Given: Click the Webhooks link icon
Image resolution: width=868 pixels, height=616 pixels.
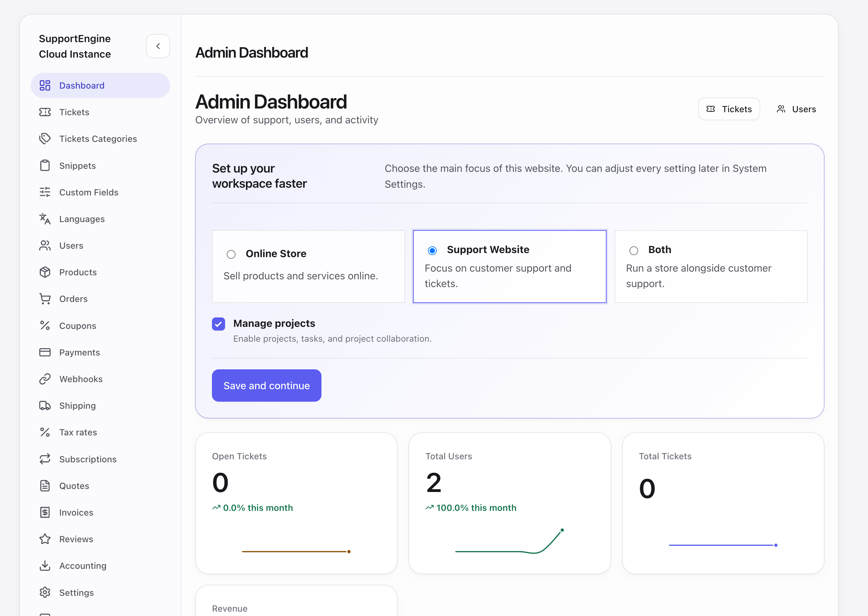Looking at the screenshot, I should click(45, 379).
